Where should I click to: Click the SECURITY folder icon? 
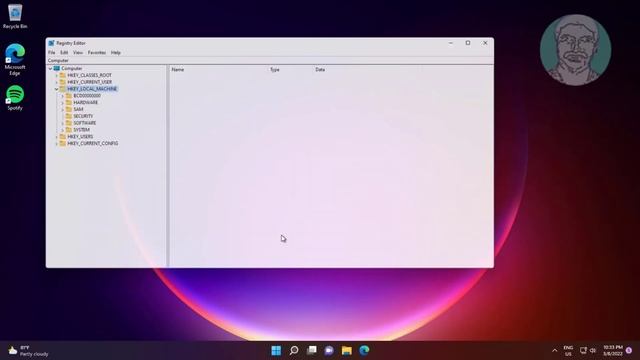(x=69, y=116)
